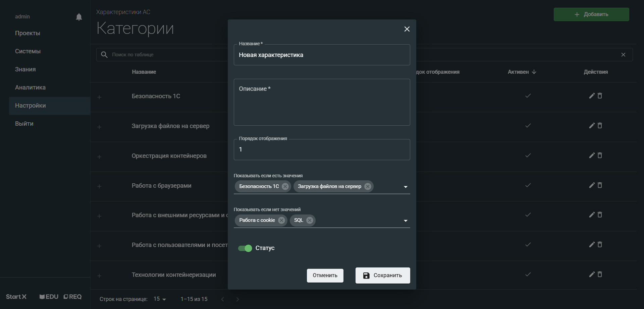This screenshot has width=644, height=309.
Task: Expand the Работа с браузерами row
Action: [99, 186]
